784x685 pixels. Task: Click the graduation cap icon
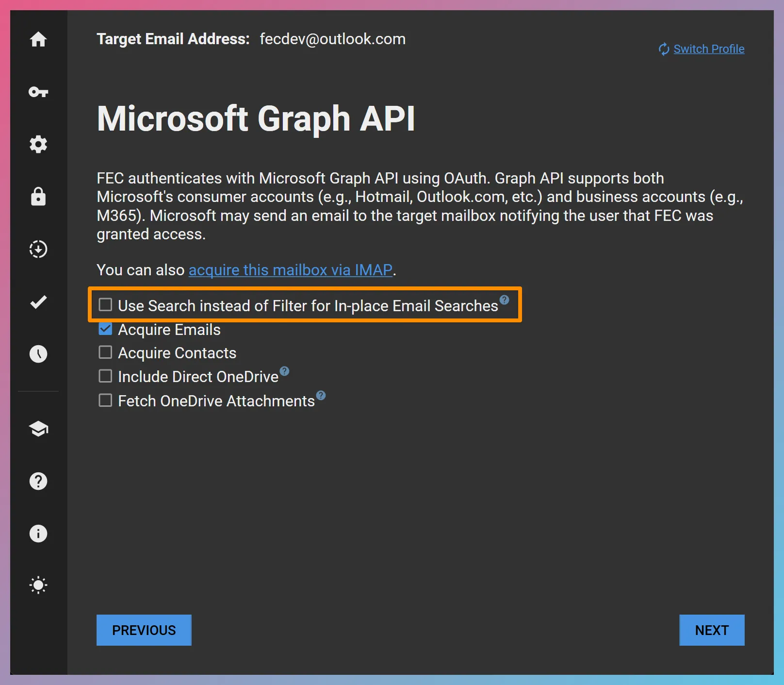38,429
